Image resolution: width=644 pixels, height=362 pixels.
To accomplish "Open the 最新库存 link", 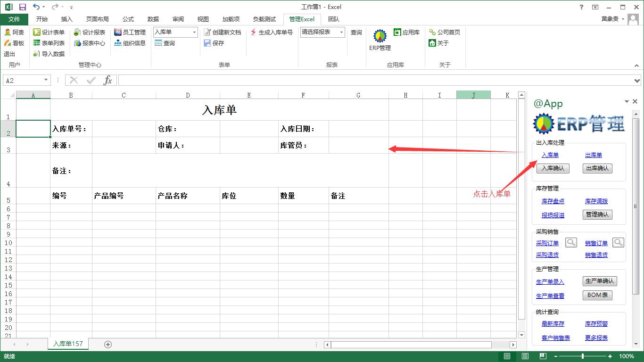I will pos(553,324).
